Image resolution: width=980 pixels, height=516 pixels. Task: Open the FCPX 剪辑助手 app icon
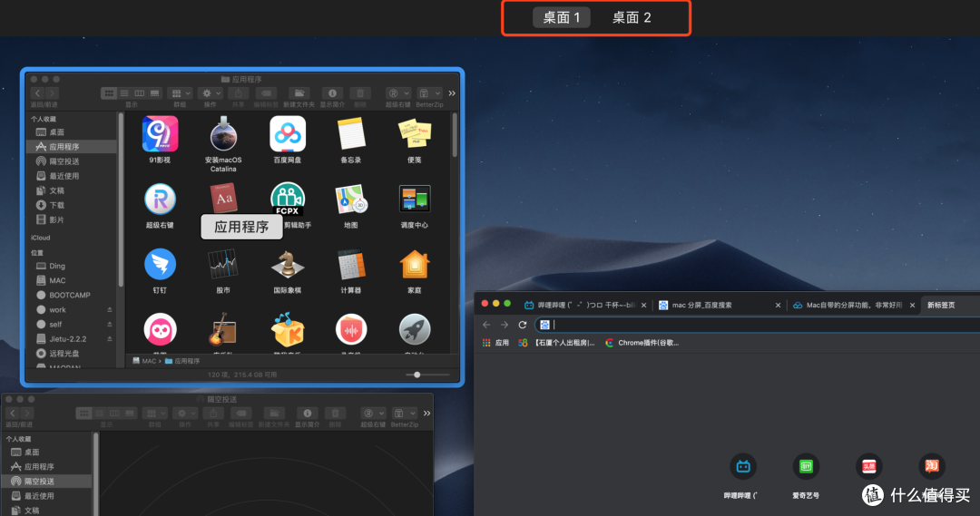coord(288,199)
